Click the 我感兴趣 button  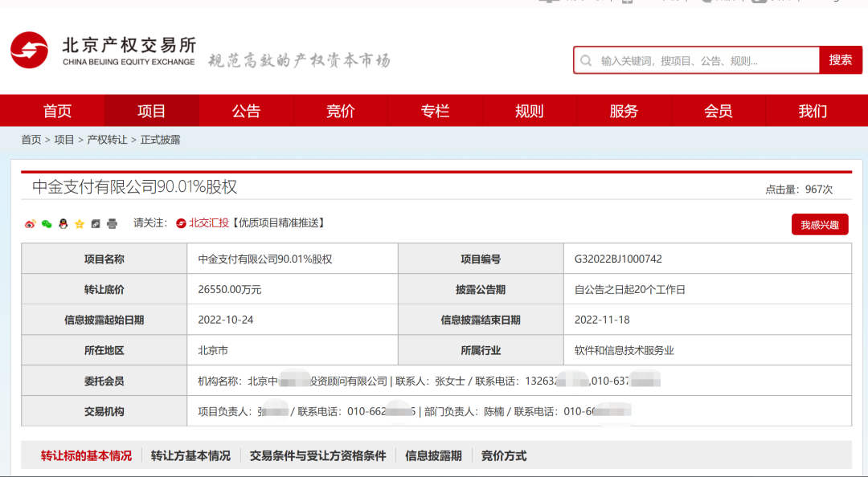[x=820, y=225]
